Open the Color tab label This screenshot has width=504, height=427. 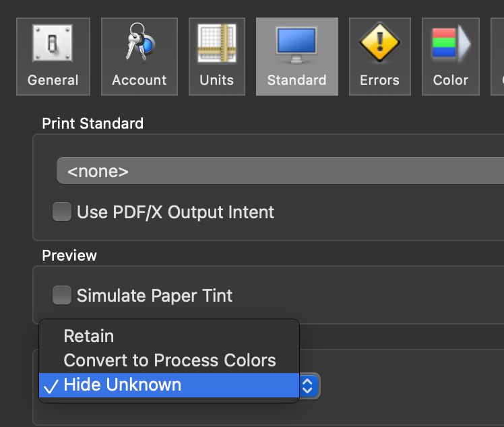tap(451, 80)
